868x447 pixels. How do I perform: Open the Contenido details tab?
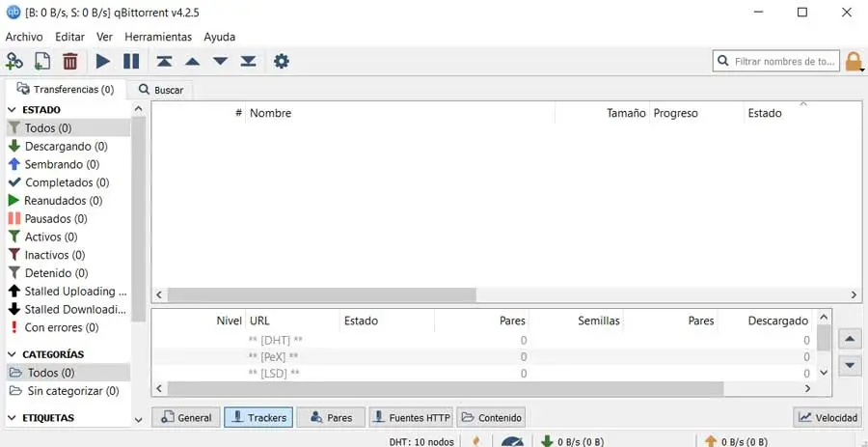(491, 418)
